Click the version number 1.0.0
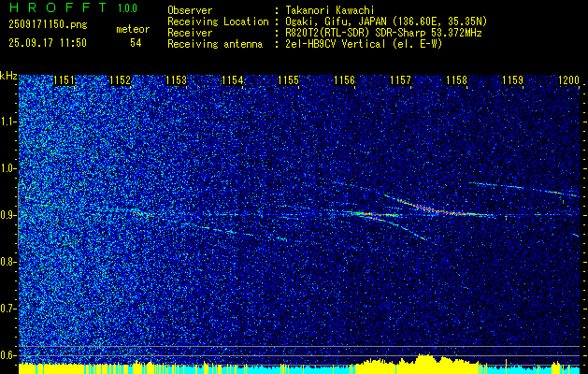This screenshot has height=374, width=588. 127,8
